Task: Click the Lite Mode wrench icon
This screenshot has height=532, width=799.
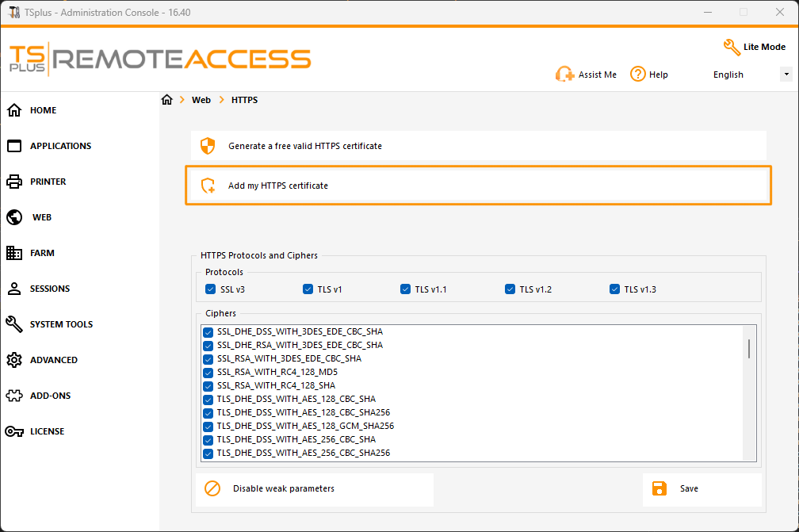Action: [x=732, y=47]
